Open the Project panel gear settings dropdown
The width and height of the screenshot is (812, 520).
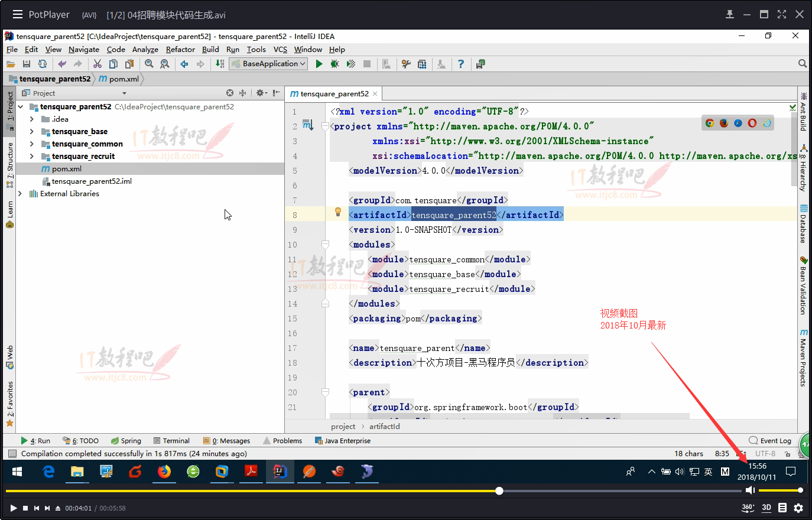tap(261, 93)
